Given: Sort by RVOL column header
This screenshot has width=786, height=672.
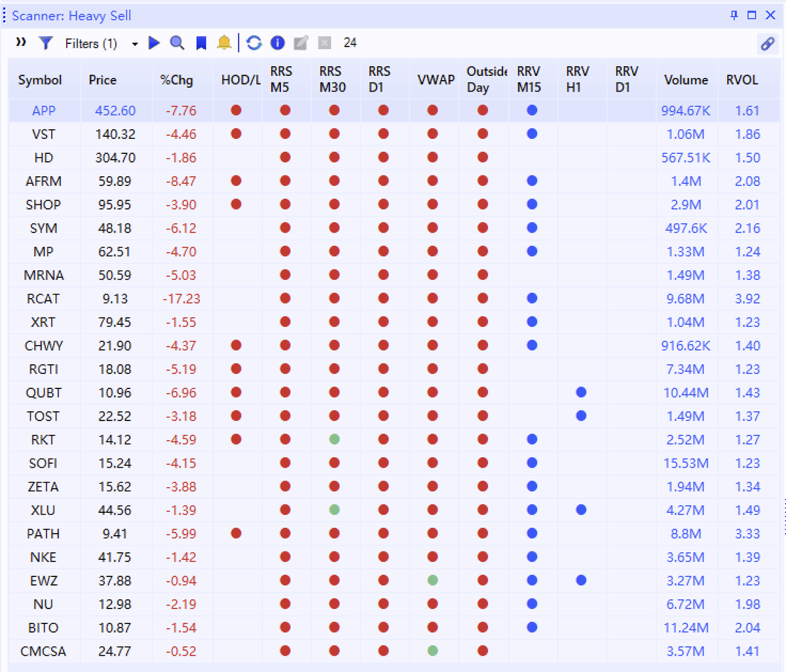Looking at the screenshot, I should [x=742, y=80].
